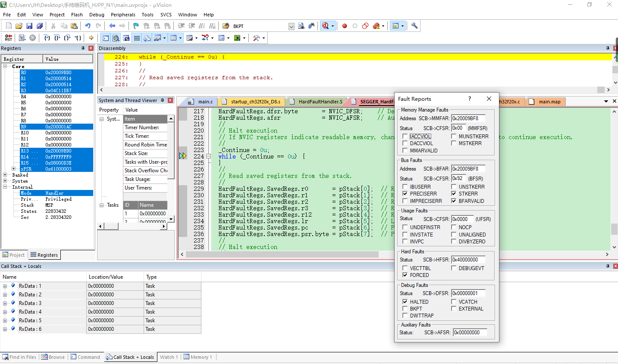Click the SCB->AFSR value field
618x364 pixels.
pos(470,333)
